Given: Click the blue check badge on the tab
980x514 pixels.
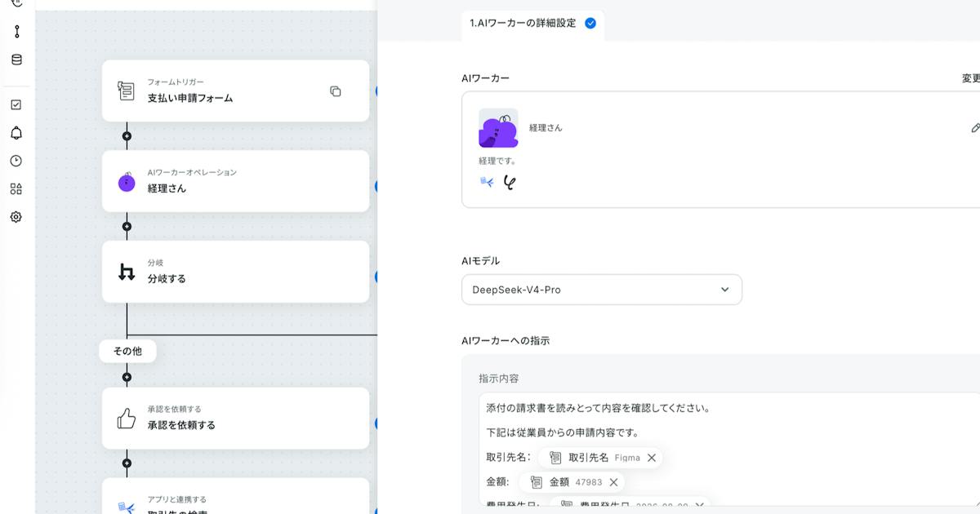Looking at the screenshot, I should pos(590,24).
